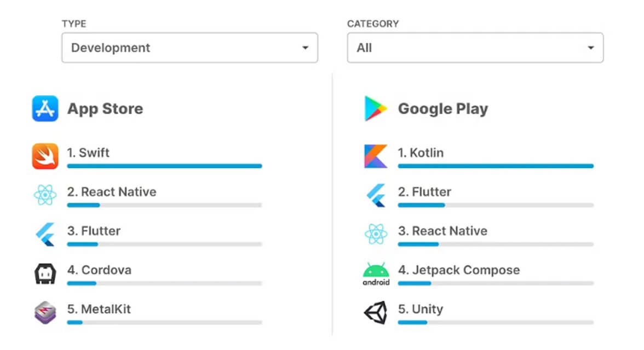Open the Type dropdown showing Development
This screenshot has width=644, height=350.
point(189,48)
